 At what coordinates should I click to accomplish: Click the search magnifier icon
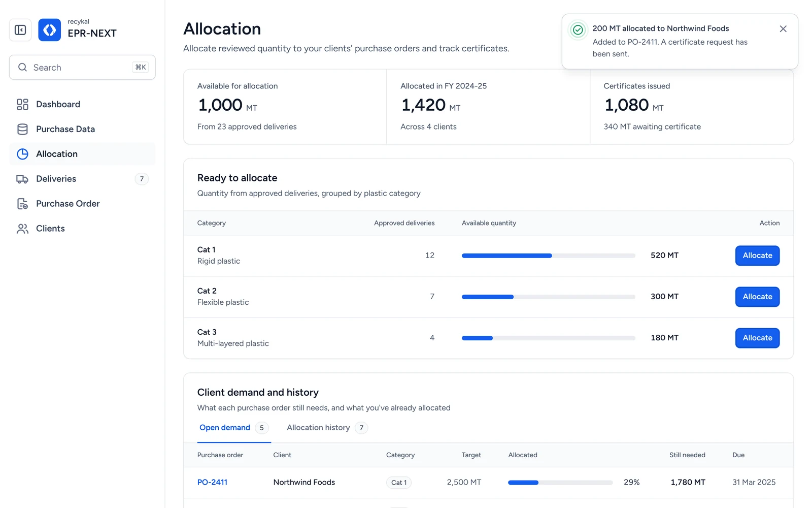(x=22, y=67)
